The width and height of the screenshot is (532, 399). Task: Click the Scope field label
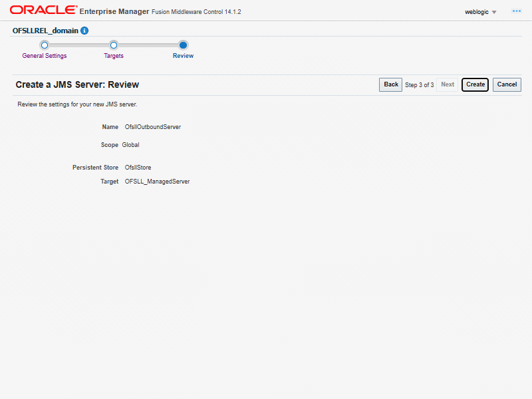[x=110, y=145]
